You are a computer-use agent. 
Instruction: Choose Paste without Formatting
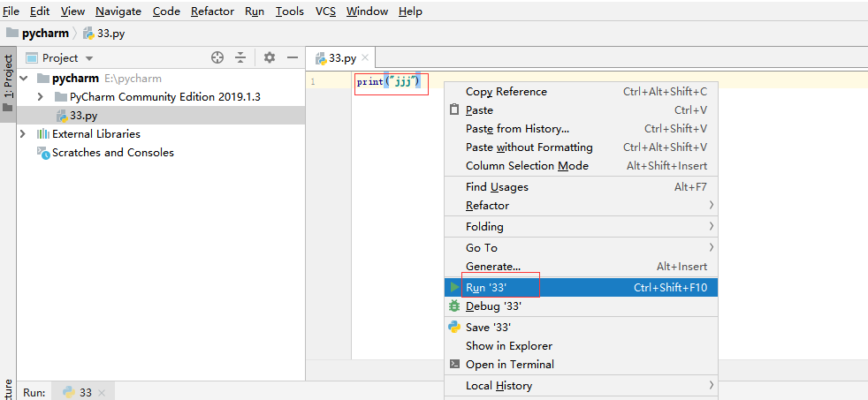coord(582,147)
